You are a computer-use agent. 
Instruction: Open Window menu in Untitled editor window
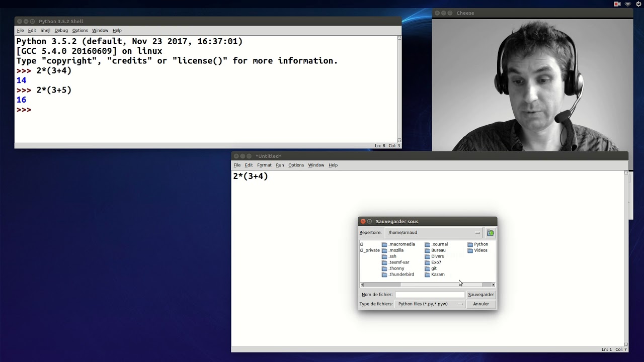[x=316, y=165]
